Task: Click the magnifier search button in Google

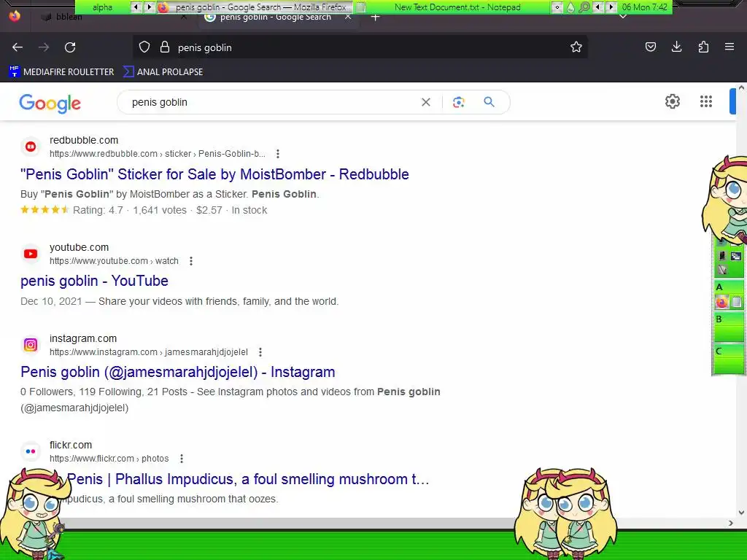Action: pyautogui.click(x=489, y=102)
